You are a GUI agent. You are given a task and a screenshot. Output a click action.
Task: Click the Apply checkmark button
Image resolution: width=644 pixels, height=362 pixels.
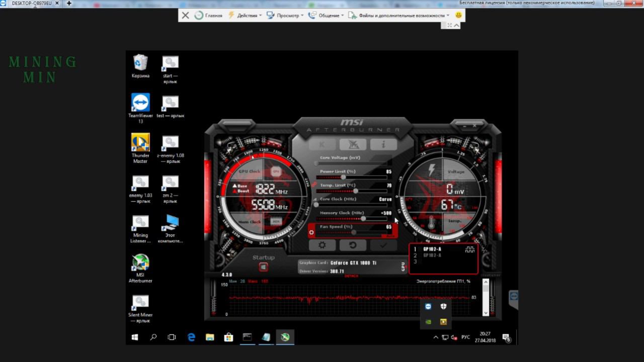tap(383, 245)
